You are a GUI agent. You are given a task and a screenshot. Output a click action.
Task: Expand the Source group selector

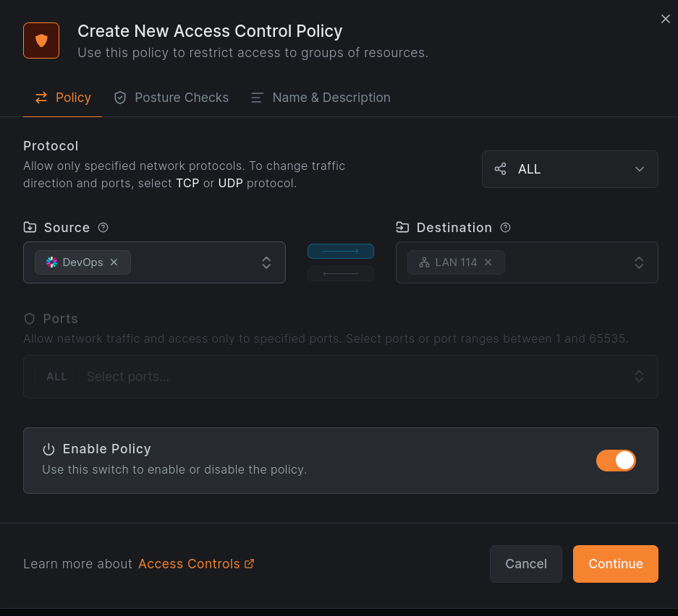266,262
